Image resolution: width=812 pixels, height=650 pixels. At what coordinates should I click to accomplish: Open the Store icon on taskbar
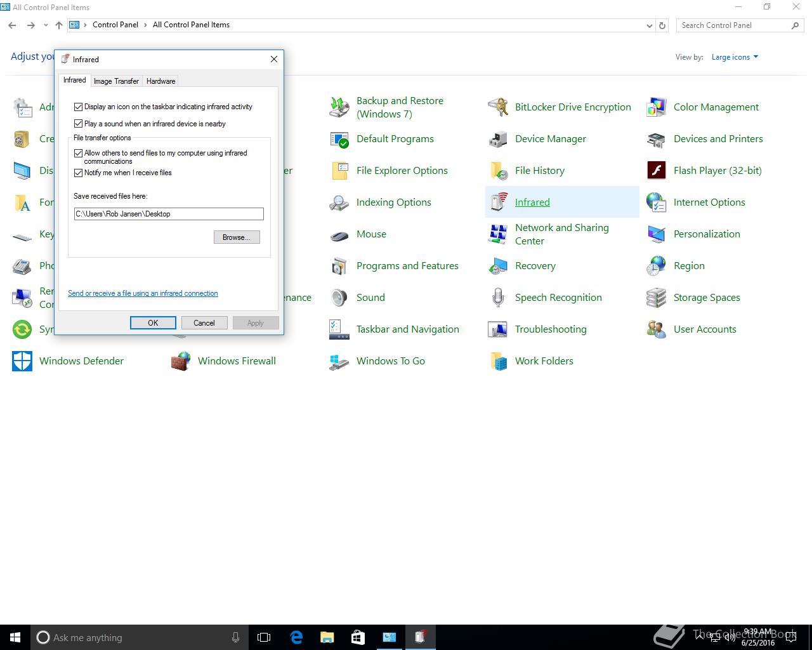358,637
